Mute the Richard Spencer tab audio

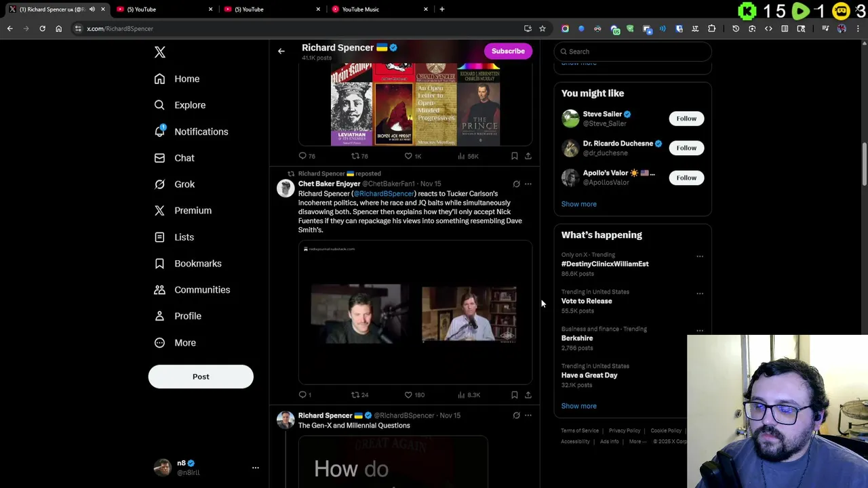click(x=92, y=9)
